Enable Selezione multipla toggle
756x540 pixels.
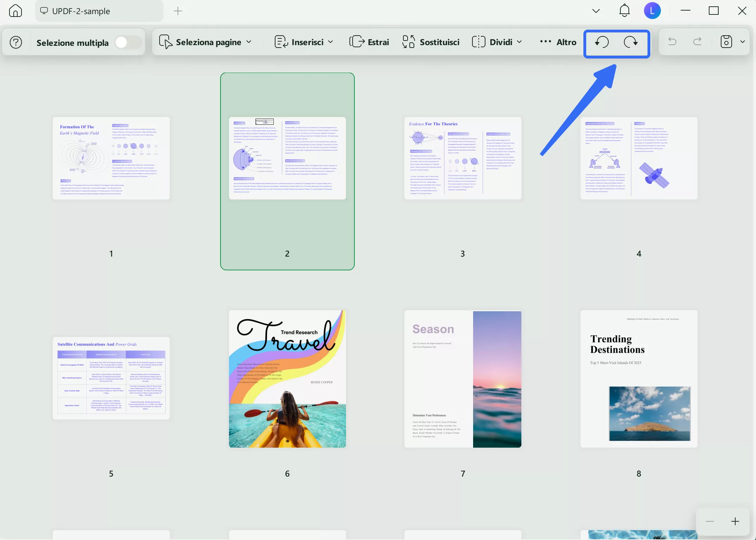pos(128,42)
